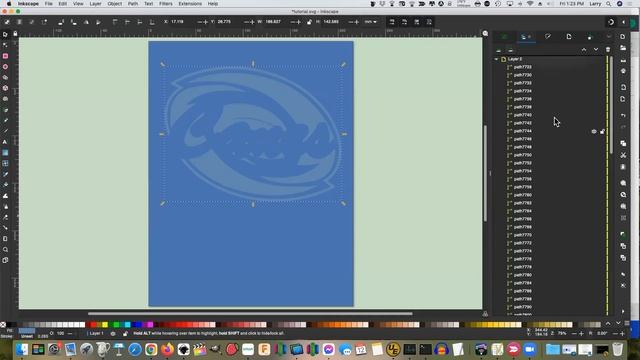Select the Rectangle tool

(5, 56)
